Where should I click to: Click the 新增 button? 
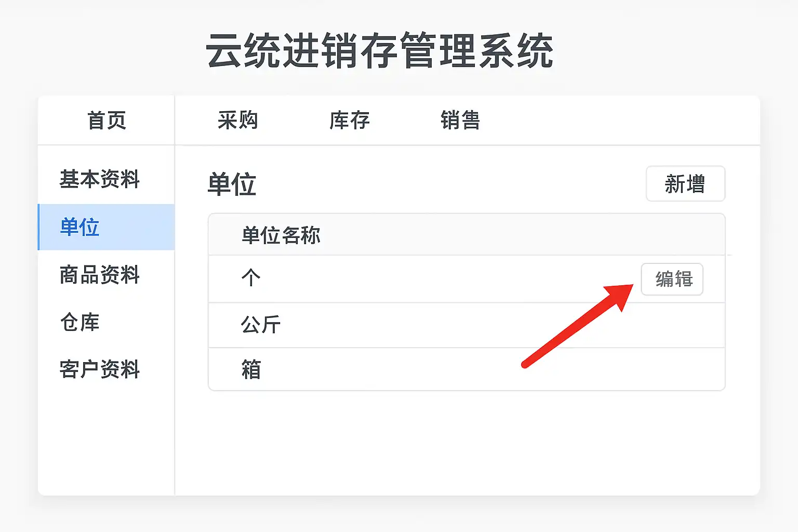coord(685,184)
